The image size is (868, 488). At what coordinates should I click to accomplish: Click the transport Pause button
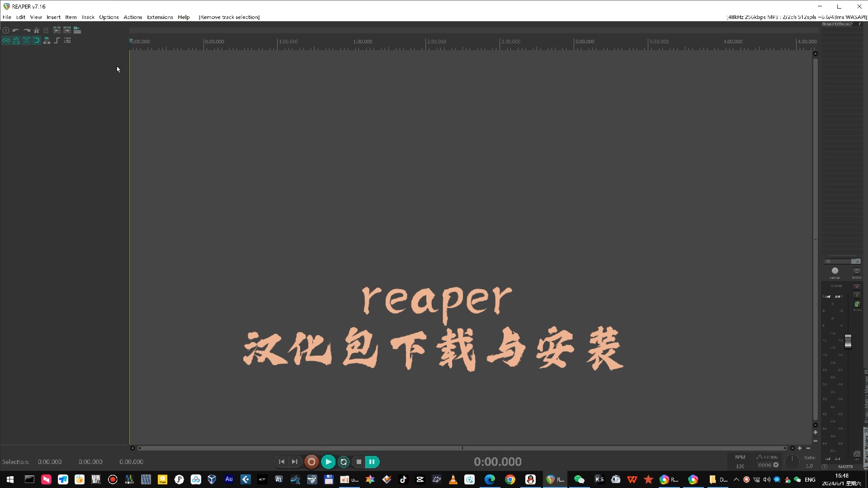pos(372,462)
